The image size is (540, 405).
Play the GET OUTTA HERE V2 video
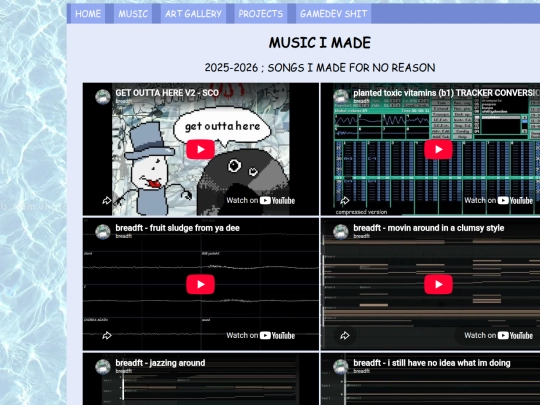[200, 149]
